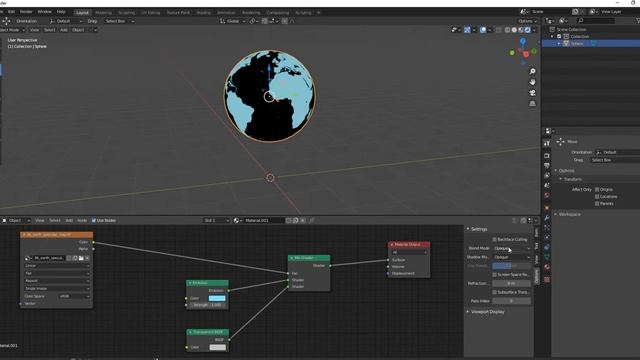
Task: Click the outliner filter funnel icon
Action: [x=638, y=20]
